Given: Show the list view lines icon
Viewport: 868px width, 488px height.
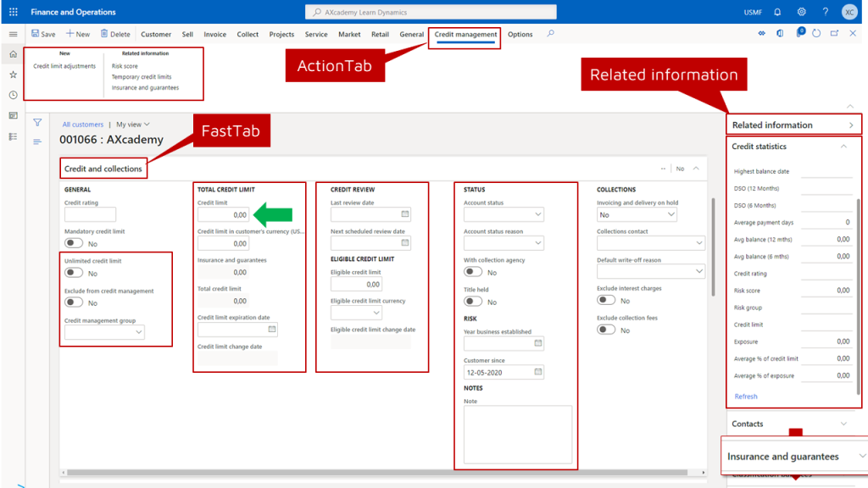Looking at the screenshot, I should [x=37, y=141].
